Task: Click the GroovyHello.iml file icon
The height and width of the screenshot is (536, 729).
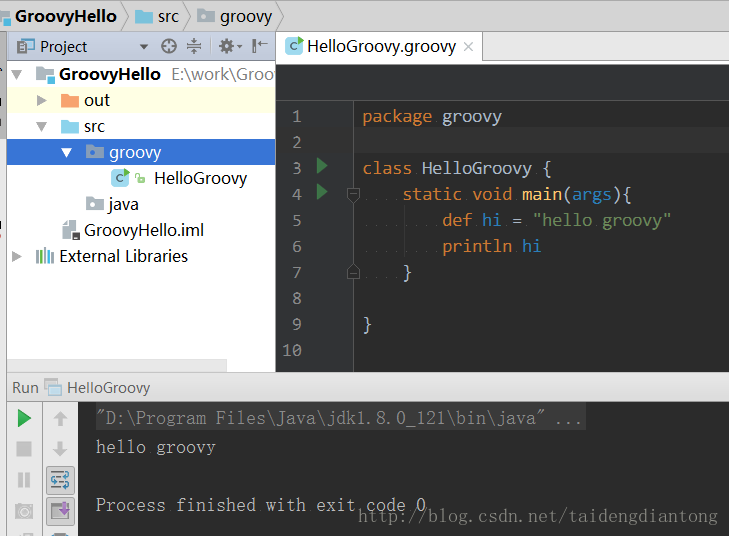Action: click(x=71, y=230)
